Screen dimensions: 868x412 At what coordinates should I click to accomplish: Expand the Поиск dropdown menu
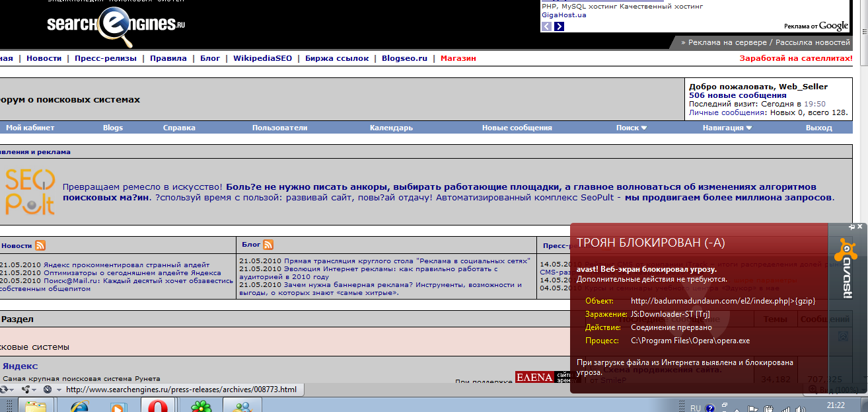632,128
